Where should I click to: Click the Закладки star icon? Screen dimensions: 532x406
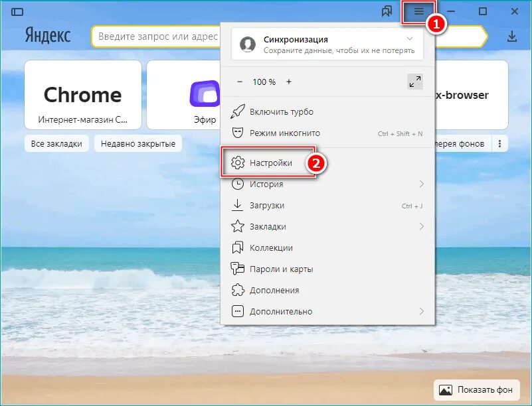[x=238, y=226]
